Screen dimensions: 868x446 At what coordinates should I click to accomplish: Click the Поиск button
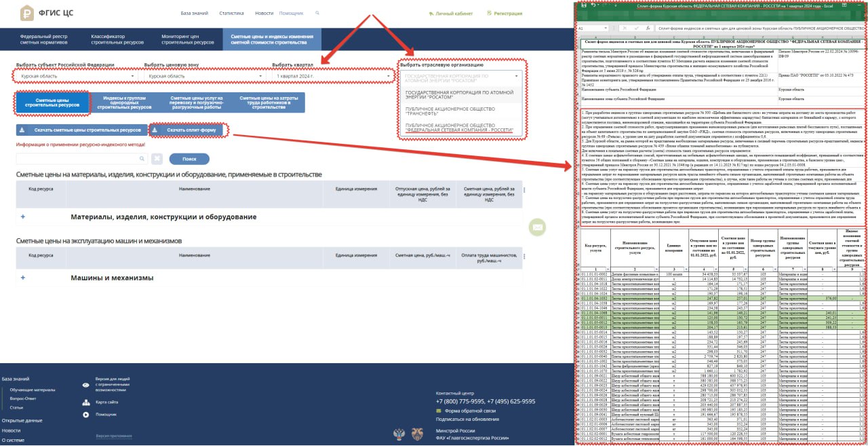pyautogui.click(x=189, y=159)
